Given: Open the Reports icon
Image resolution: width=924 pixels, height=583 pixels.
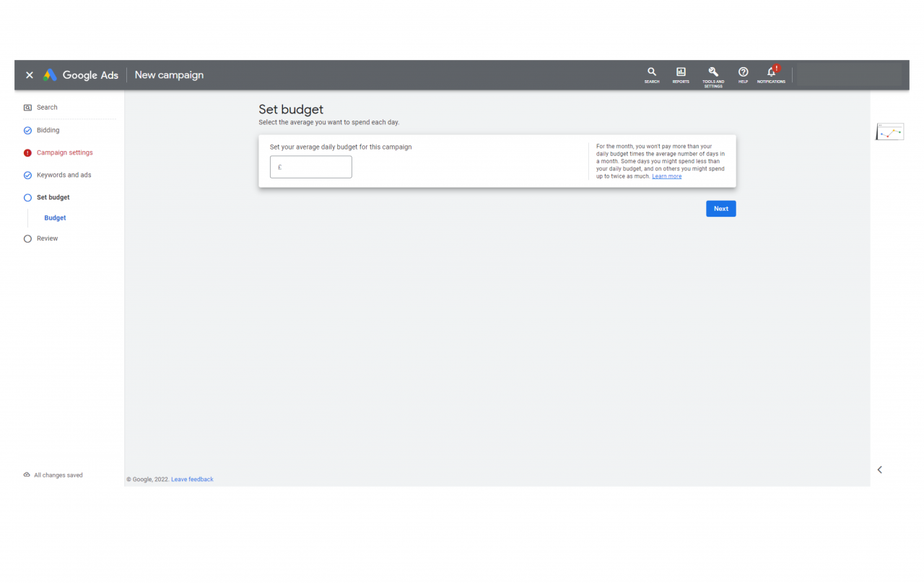Looking at the screenshot, I should click(x=680, y=72).
